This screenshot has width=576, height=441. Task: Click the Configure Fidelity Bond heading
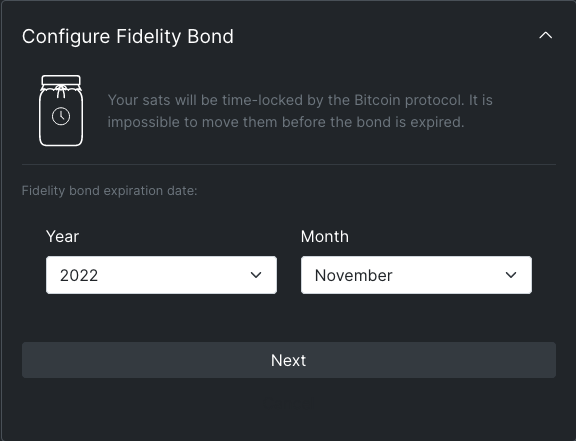(x=127, y=36)
